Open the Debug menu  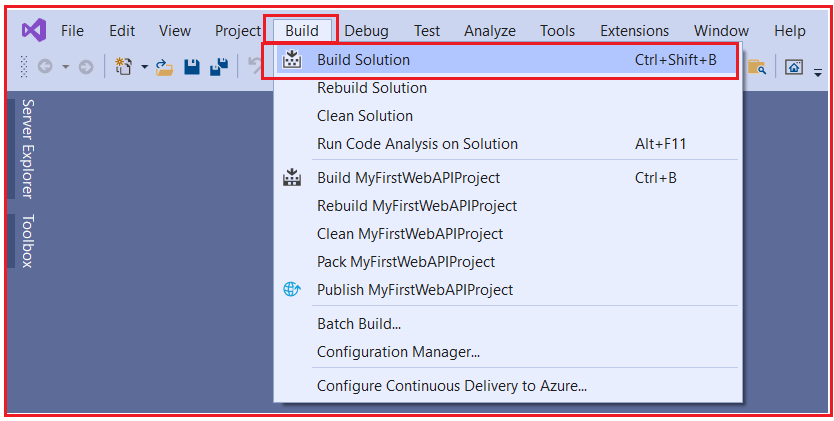pyautogui.click(x=366, y=31)
